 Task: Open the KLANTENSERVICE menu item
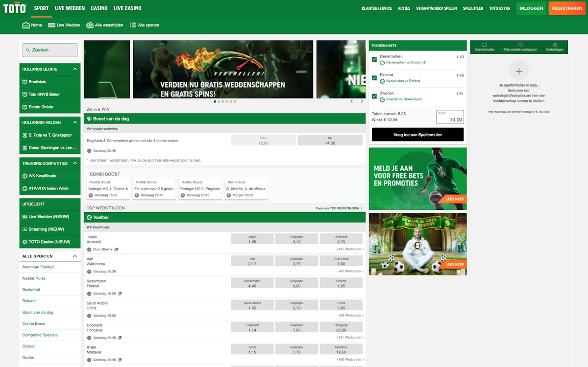[376, 8]
